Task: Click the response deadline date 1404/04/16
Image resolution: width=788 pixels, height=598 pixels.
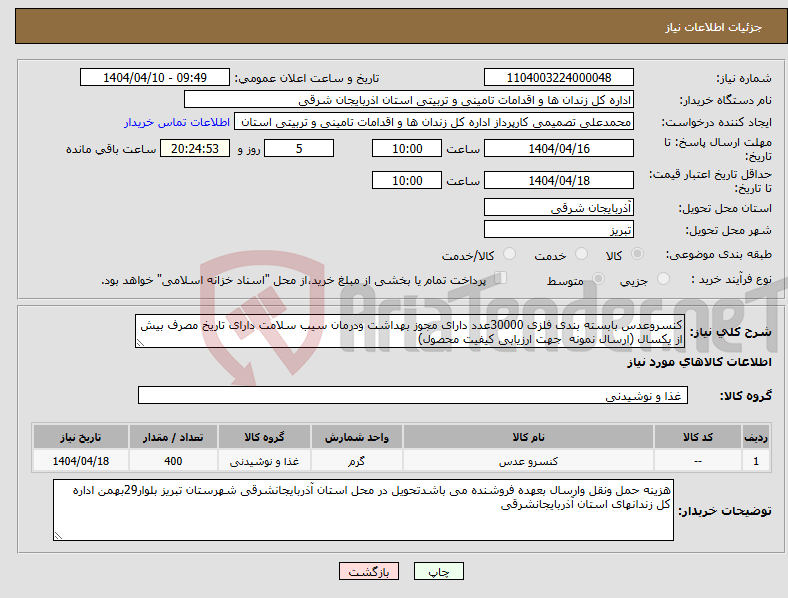Action: point(559,149)
